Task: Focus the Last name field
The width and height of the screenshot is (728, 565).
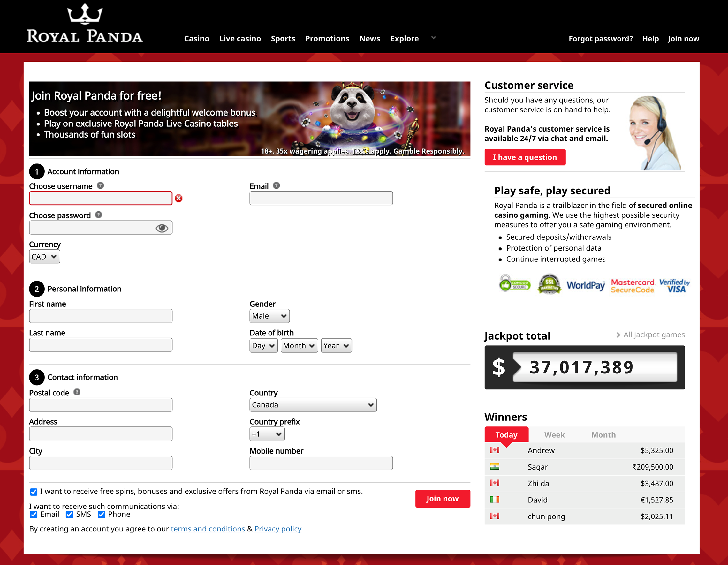Action: point(101,345)
